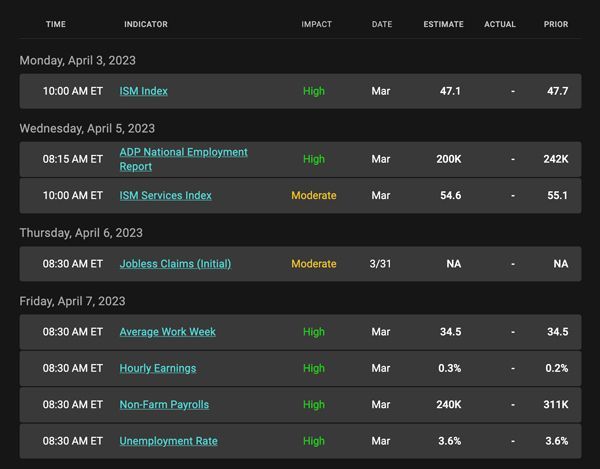Image resolution: width=600 pixels, height=469 pixels.
Task: Click the INDICATOR column header
Action: point(146,24)
